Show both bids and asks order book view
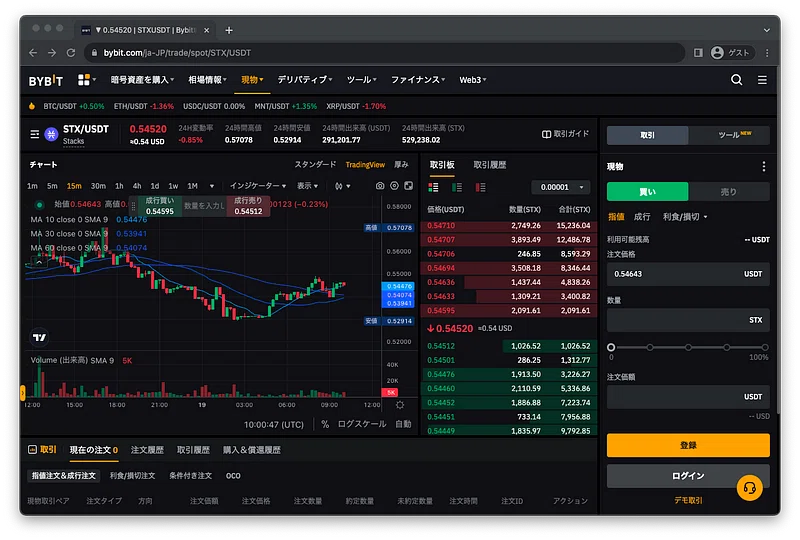 tap(434, 187)
